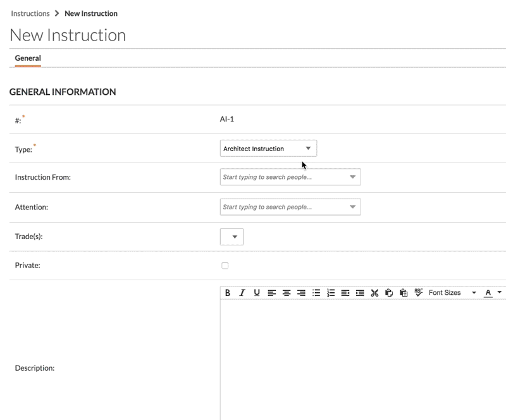Toggle italic text formatting

click(242, 293)
